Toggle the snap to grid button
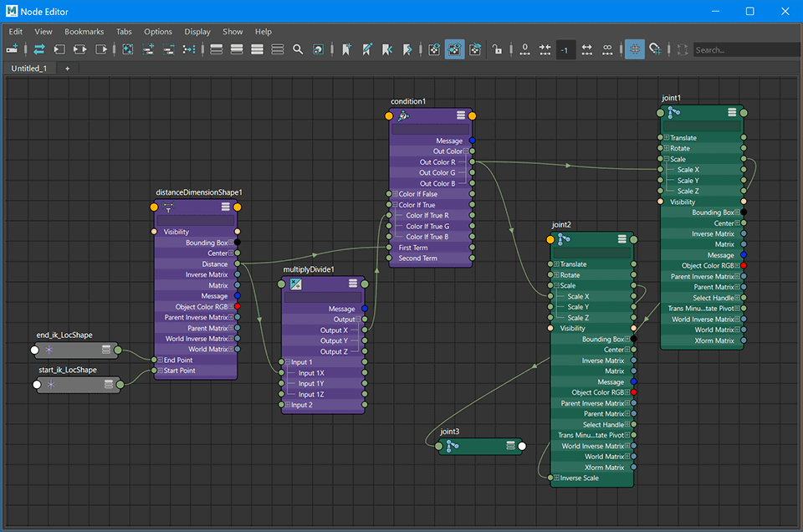This screenshot has height=532, width=803. point(655,50)
